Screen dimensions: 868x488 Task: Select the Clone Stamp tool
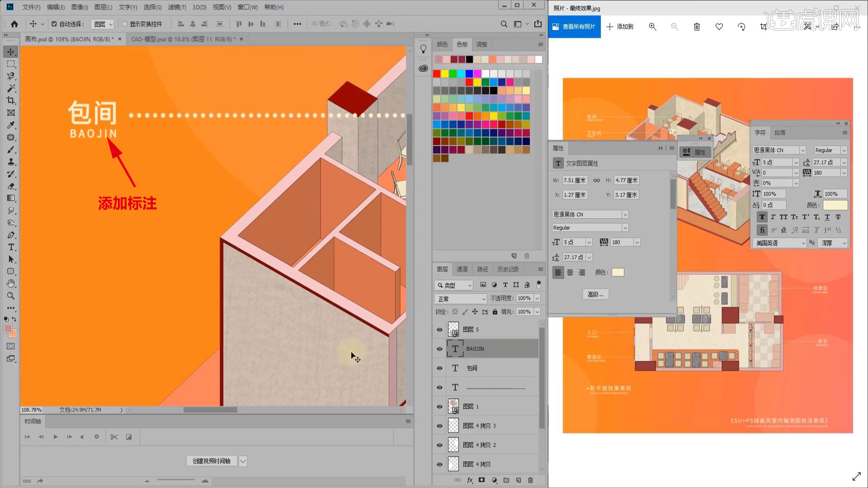click(11, 162)
